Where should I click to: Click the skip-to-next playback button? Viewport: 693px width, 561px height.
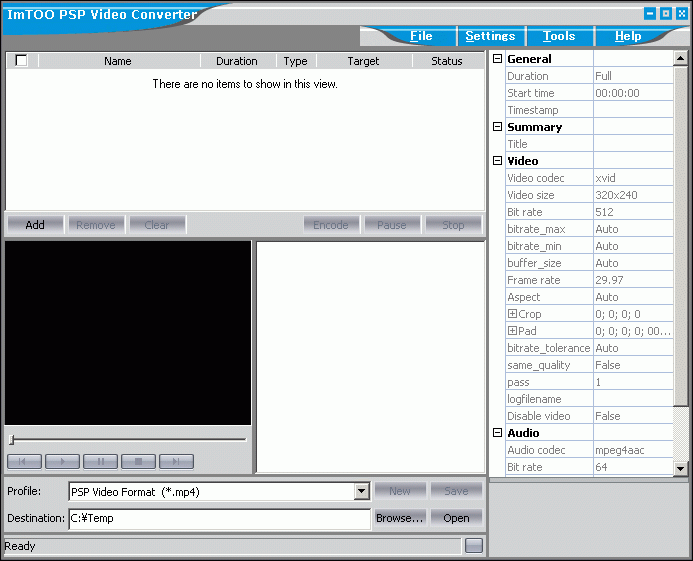point(176,461)
